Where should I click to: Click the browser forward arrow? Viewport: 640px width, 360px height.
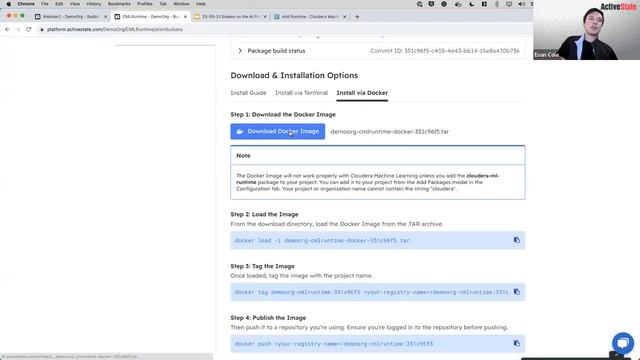(x=18, y=29)
